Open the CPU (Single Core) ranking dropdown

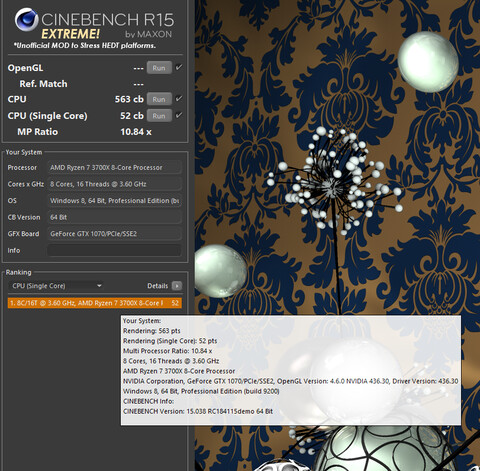[56, 286]
